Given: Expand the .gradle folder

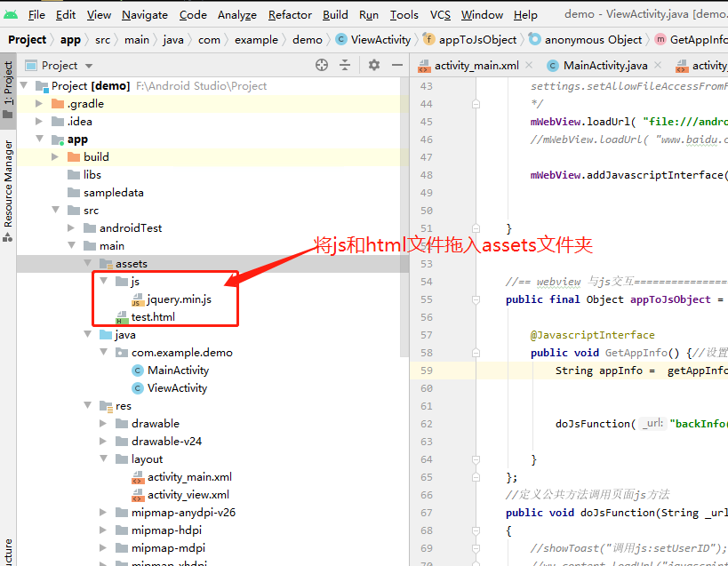Looking at the screenshot, I should click(x=39, y=103).
